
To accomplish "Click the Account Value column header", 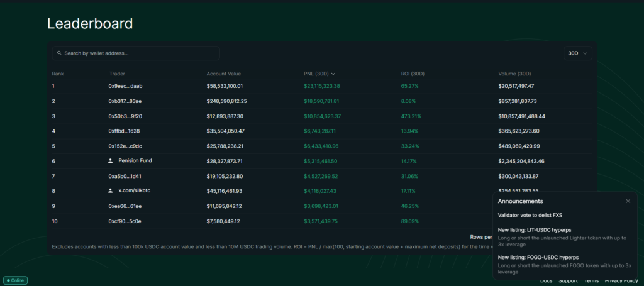I will click(223, 74).
